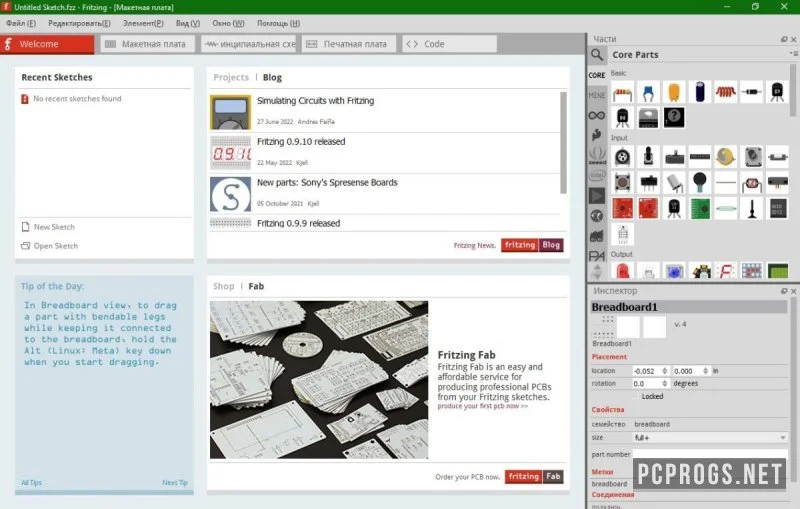This screenshot has height=509, width=800.
Task: Select the Welcome tab
Action: point(47,44)
